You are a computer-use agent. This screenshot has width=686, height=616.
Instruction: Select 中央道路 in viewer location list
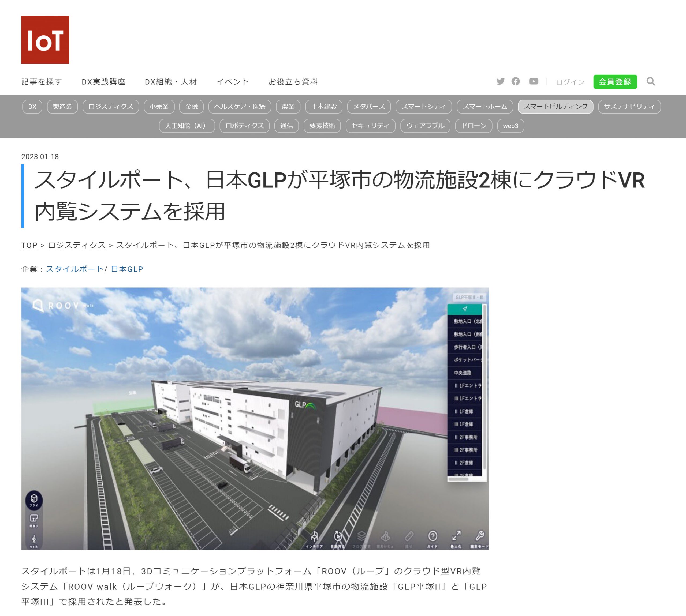coord(465,373)
